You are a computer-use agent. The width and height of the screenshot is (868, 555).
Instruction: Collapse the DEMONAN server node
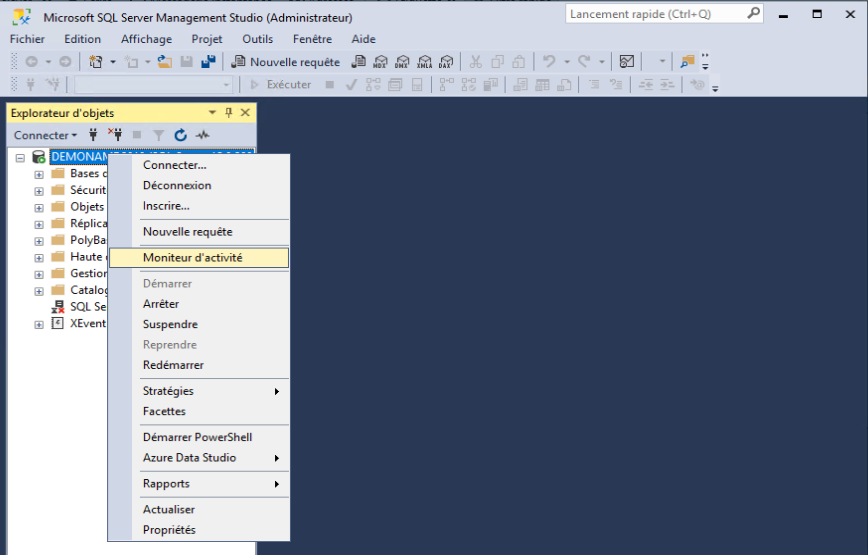tap(20, 158)
